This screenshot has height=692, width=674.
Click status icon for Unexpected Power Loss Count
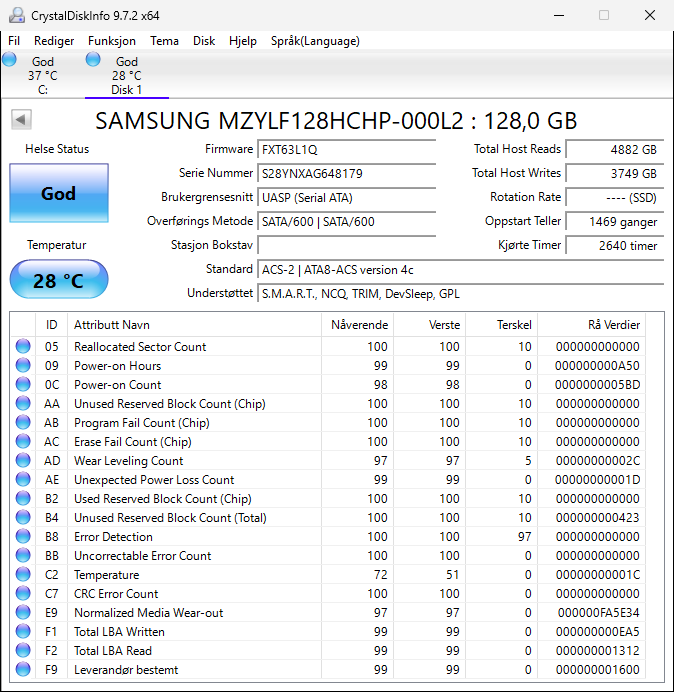point(23,479)
